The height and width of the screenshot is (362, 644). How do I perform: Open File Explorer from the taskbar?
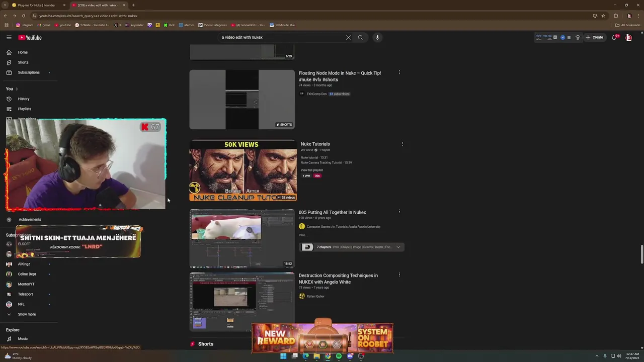pyautogui.click(x=316, y=356)
